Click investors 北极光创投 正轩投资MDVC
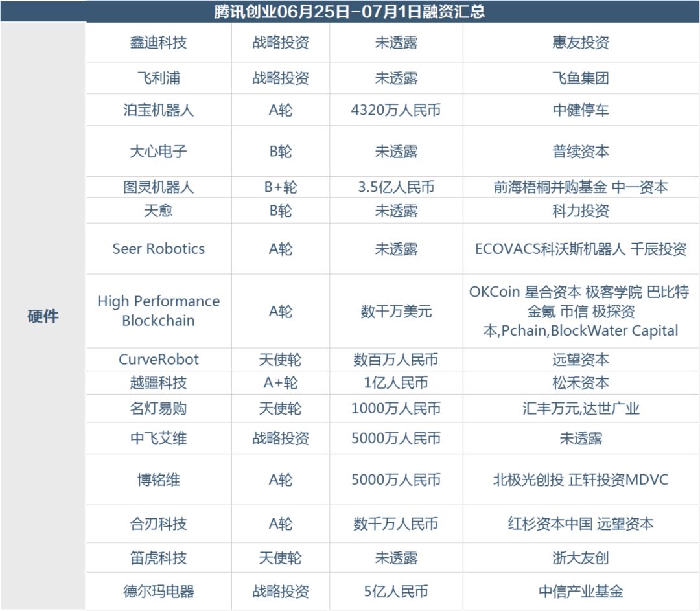Image resolution: width=700 pixels, height=611 pixels. [x=580, y=480]
